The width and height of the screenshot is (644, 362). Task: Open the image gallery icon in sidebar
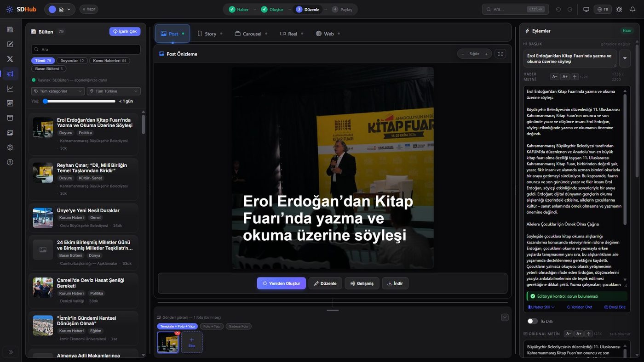[x=10, y=133]
